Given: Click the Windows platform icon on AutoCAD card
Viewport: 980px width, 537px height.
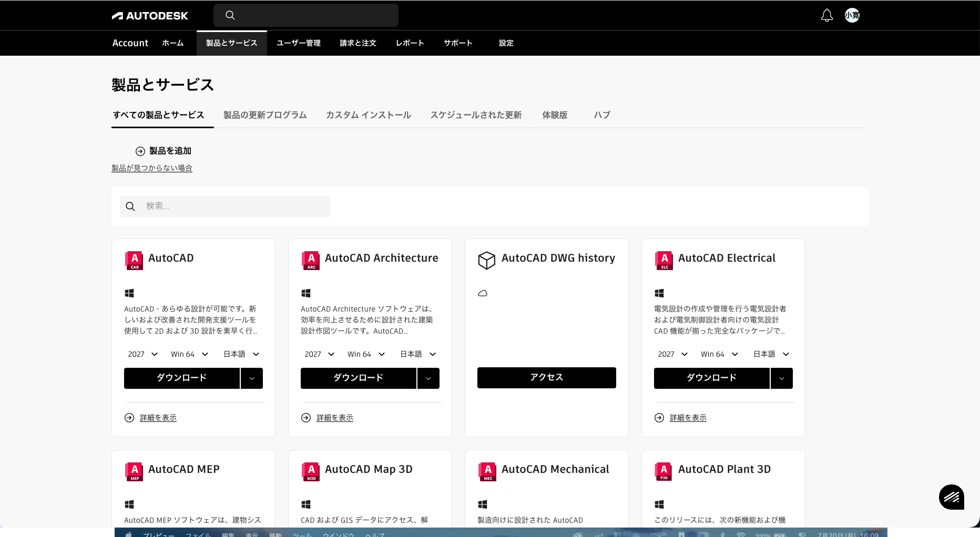Looking at the screenshot, I should tap(129, 293).
